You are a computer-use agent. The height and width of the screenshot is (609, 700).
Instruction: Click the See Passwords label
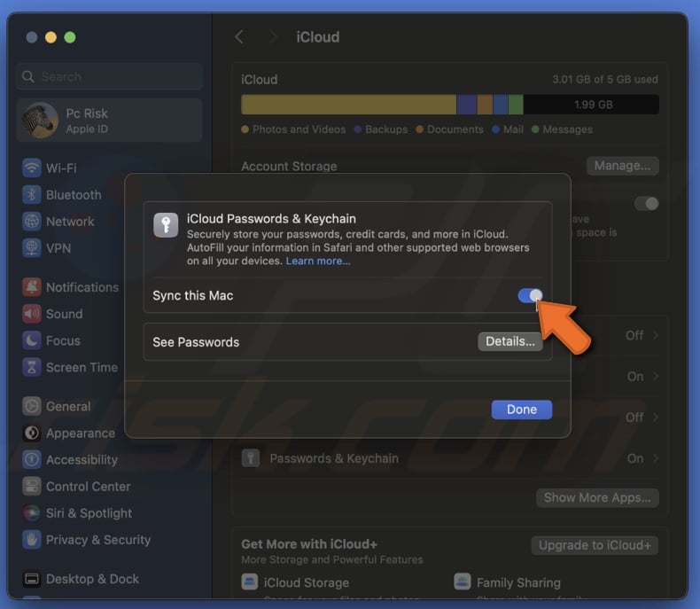[x=196, y=342]
